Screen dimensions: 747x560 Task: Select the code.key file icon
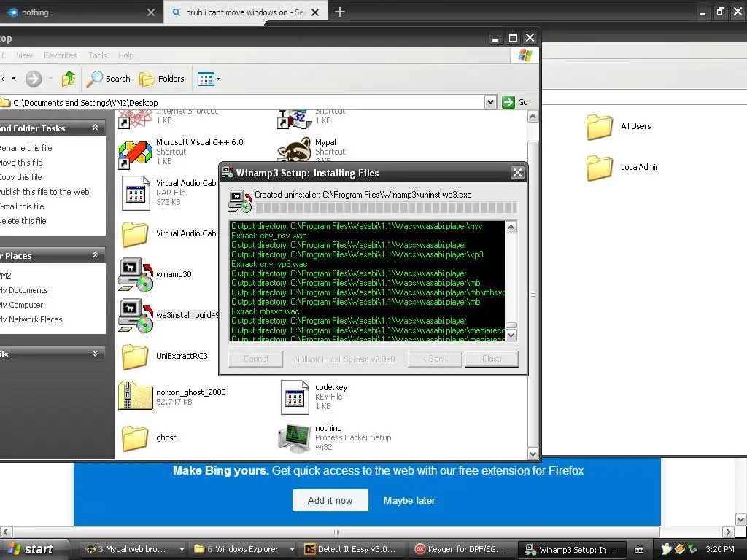(295, 397)
